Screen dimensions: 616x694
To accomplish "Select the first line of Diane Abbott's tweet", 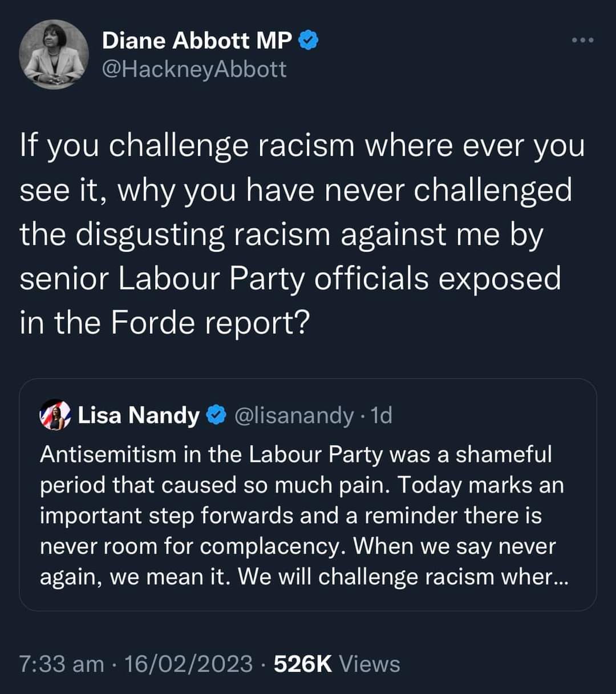I will click(x=302, y=146).
